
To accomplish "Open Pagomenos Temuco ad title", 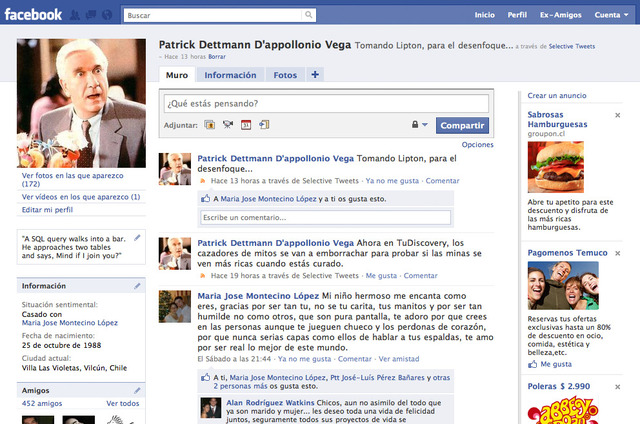I will click(x=567, y=253).
